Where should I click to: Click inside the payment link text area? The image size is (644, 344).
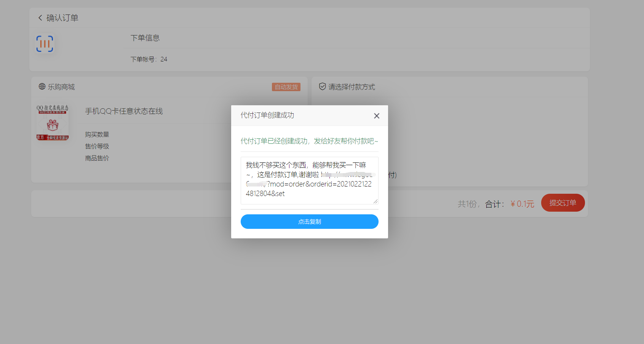tap(309, 180)
